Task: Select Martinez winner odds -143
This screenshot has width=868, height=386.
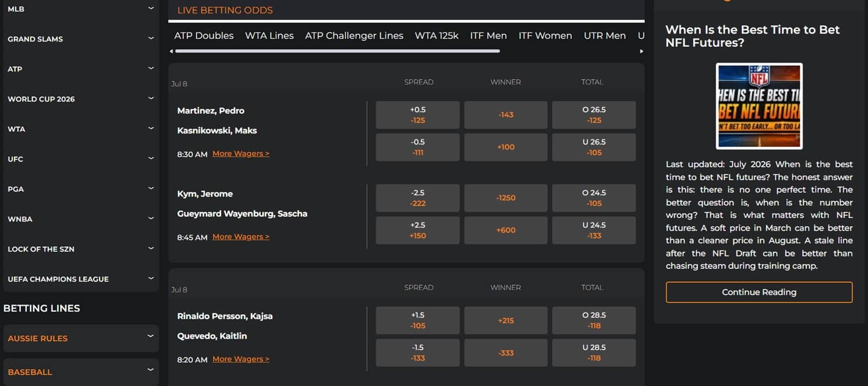Action: pyautogui.click(x=505, y=115)
